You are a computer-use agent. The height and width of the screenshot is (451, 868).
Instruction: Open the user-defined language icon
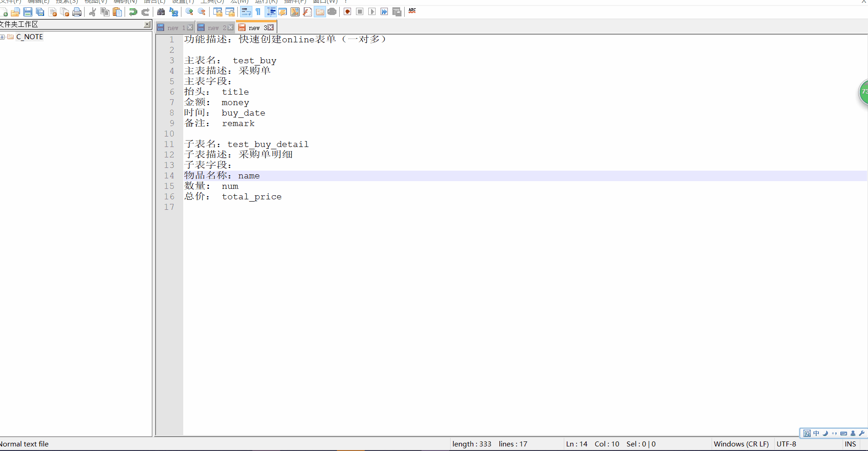pos(283,12)
